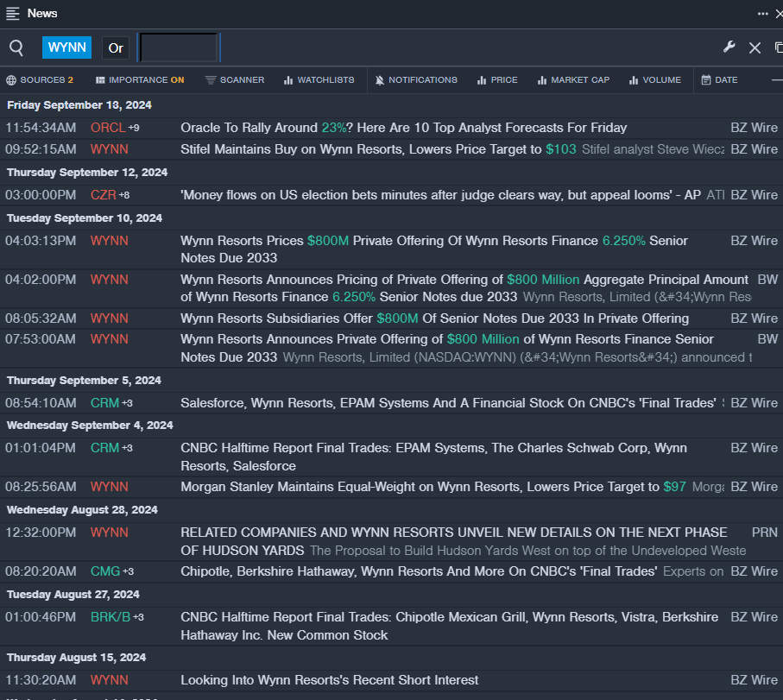The image size is (783, 700).
Task: Select the WYNN search tag
Action: tap(67, 47)
